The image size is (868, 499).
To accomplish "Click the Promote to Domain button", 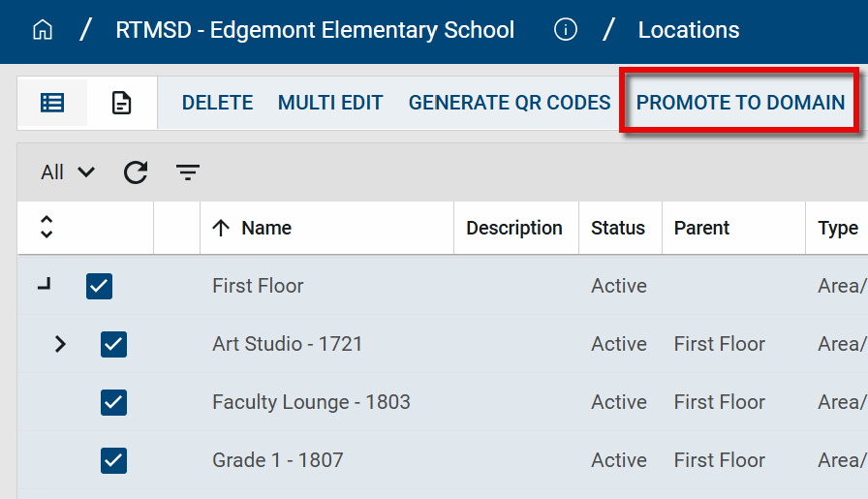I will [740, 103].
